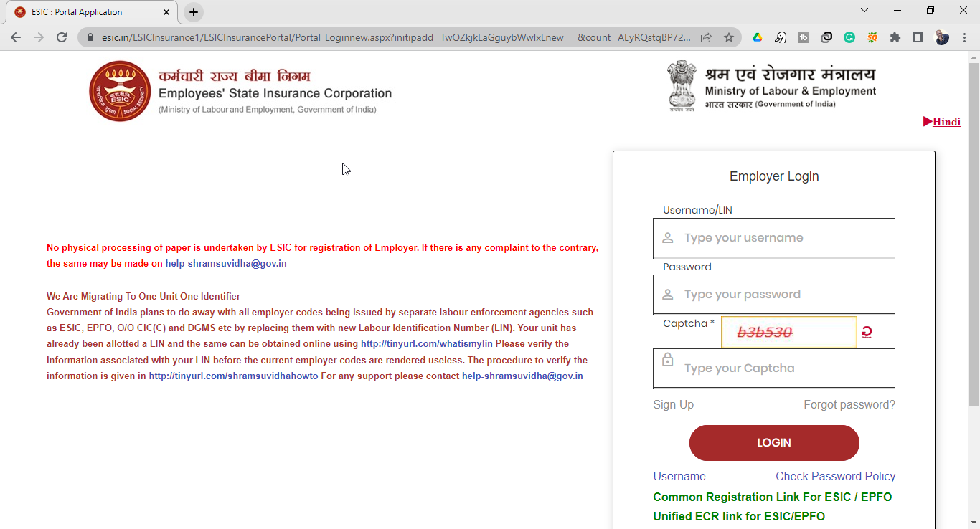Click the Password input field

tap(774, 294)
